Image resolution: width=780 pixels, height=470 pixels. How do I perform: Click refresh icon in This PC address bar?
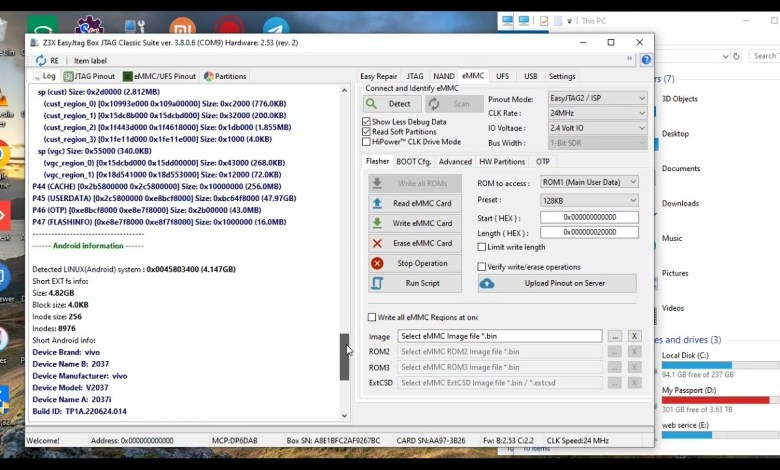[737, 56]
